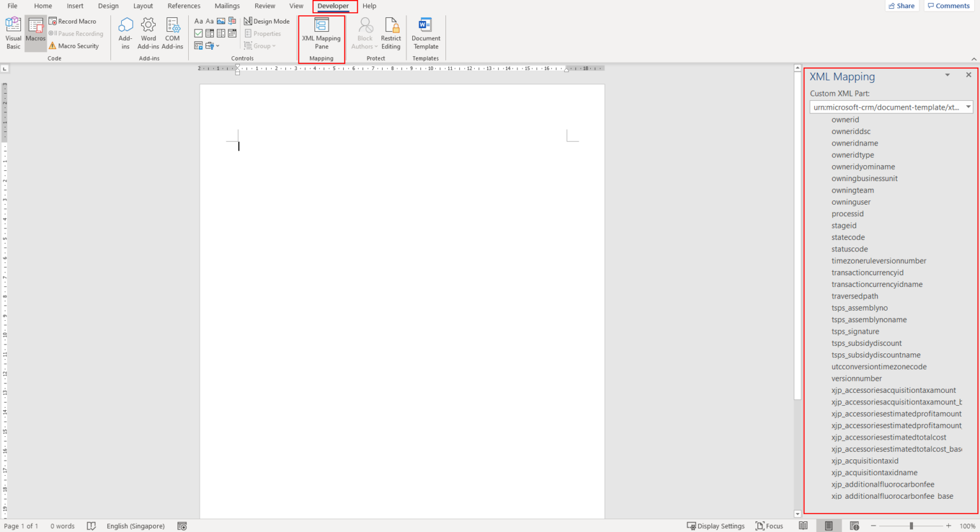The height and width of the screenshot is (532, 980).
Task: Open the Document Template dialog
Action: click(x=426, y=33)
